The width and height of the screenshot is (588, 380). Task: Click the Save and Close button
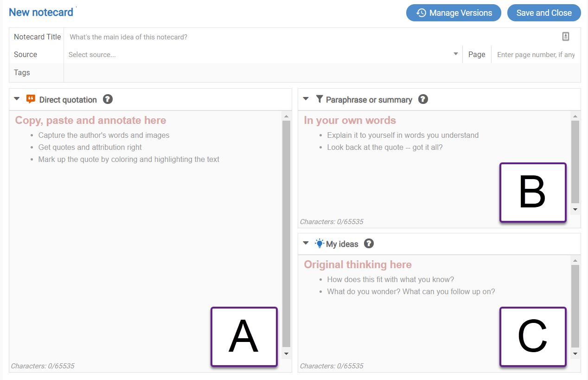(x=544, y=13)
